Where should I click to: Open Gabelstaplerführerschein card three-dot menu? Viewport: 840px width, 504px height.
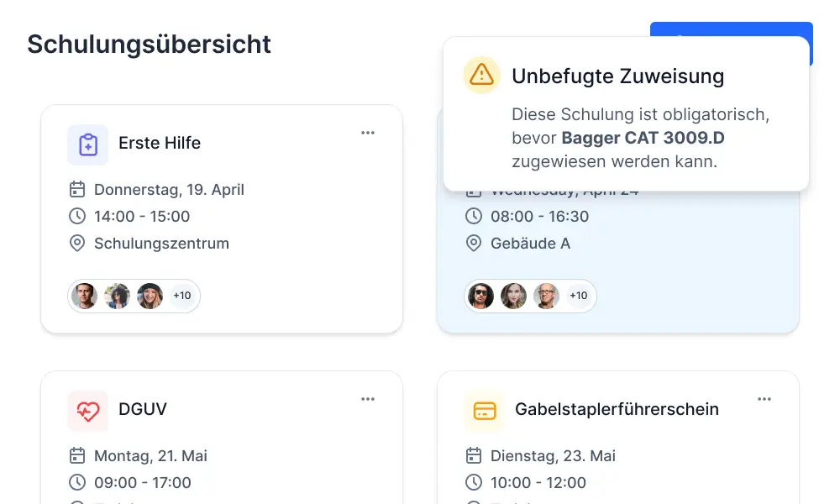[764, 399]
